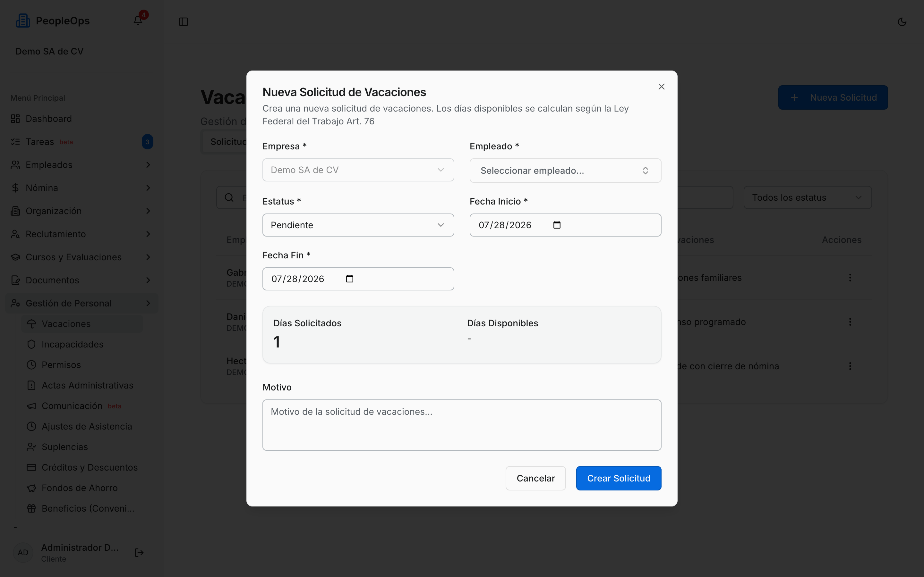Open calendar picker in Fecha Inicio
This screenshot has width=924, height=577.
[557, 225]
